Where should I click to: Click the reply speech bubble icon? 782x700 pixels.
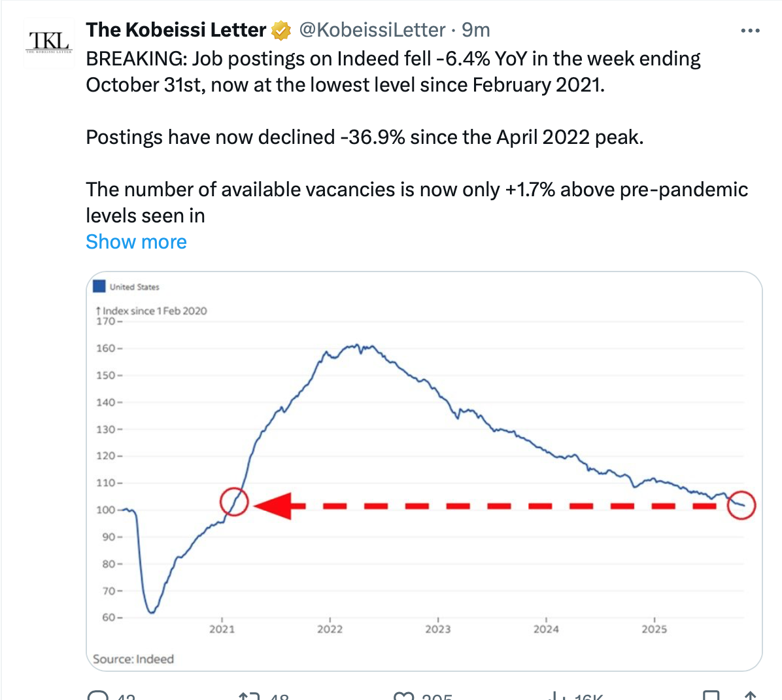(98, 696)
